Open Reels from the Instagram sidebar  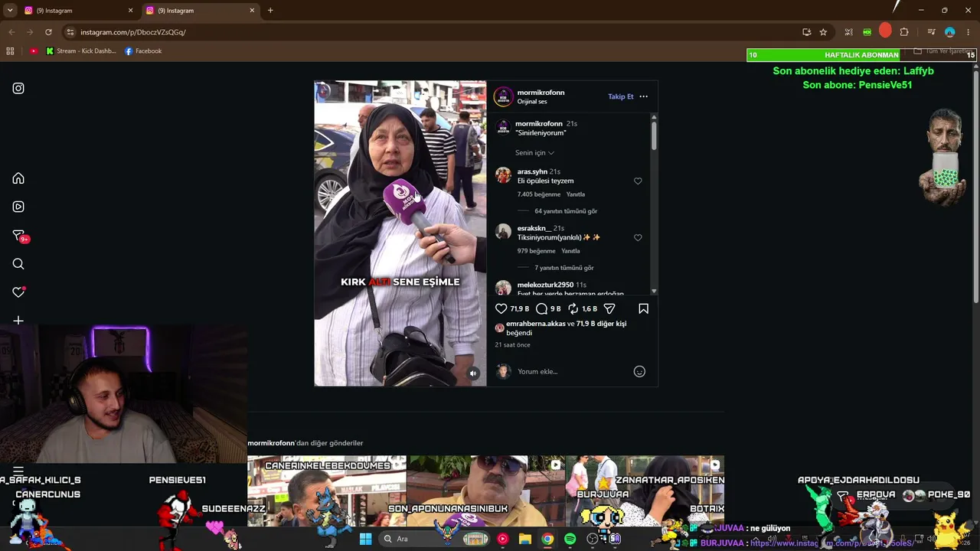[18, 207]
